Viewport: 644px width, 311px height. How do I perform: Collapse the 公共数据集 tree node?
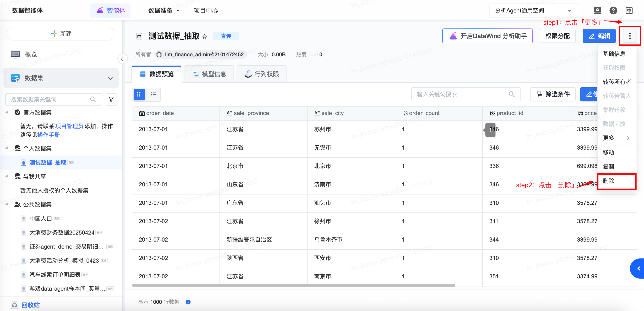[x=7, y=204]
